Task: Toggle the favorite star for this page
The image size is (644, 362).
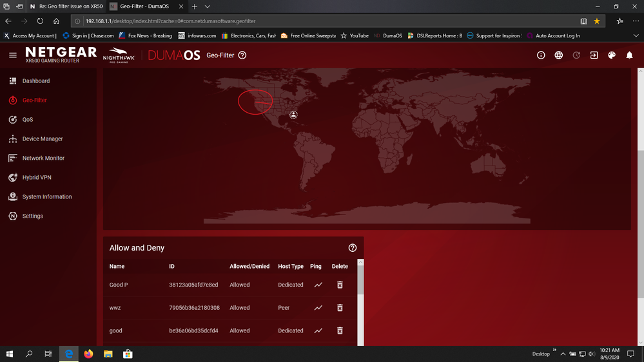Action: click(597, 21)
